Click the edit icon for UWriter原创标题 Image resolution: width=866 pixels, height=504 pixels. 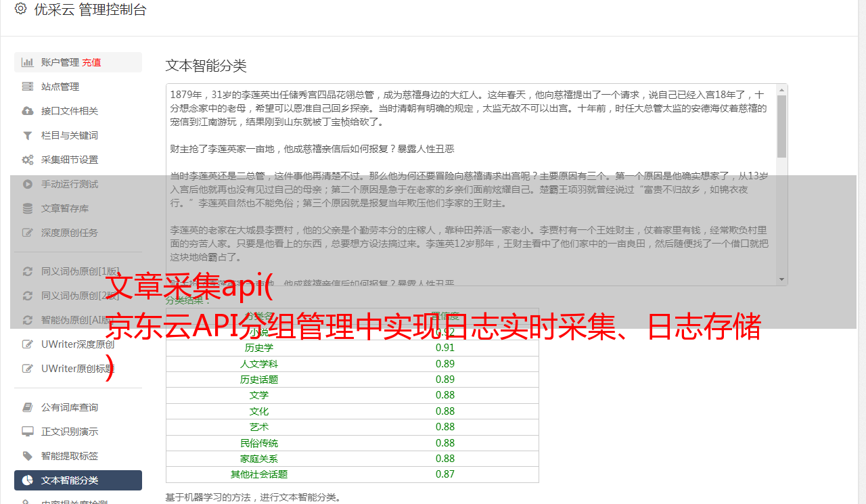[x=28, y=369]
